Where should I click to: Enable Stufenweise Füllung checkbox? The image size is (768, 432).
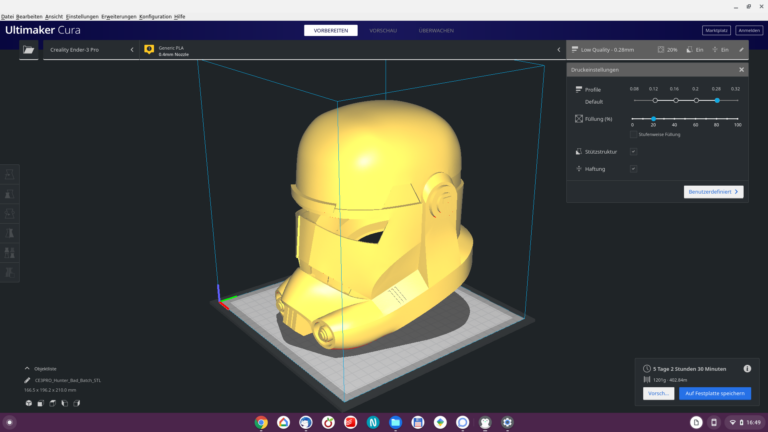633,133
